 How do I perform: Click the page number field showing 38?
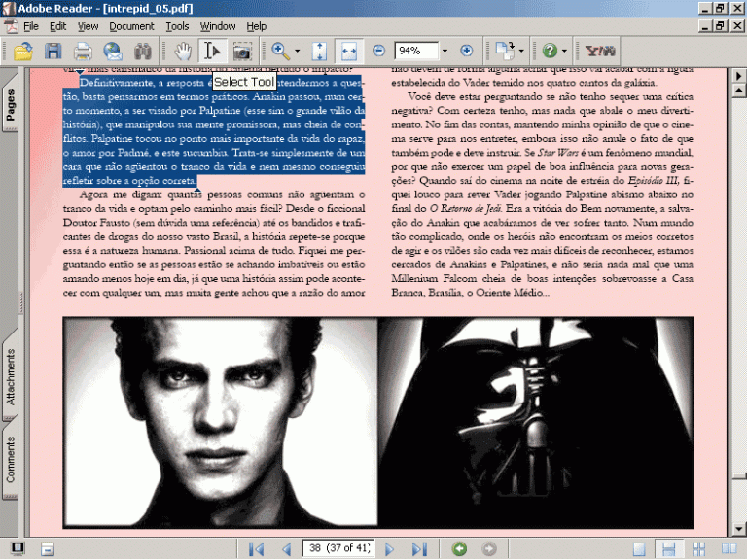338,548
